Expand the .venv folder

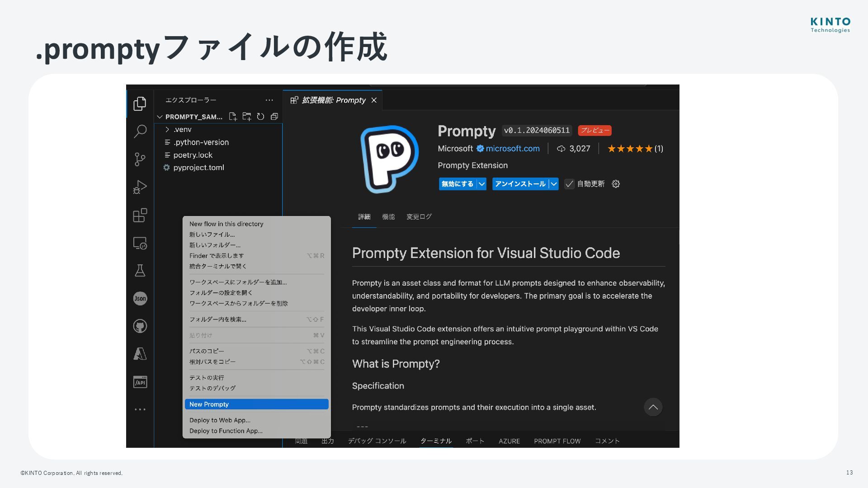pos(167,130)
